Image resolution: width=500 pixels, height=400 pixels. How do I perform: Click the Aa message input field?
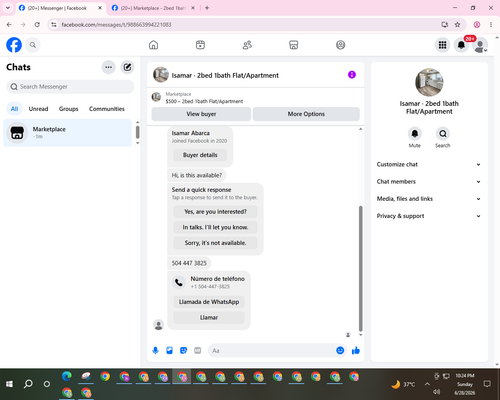click(x=272, y=351)
